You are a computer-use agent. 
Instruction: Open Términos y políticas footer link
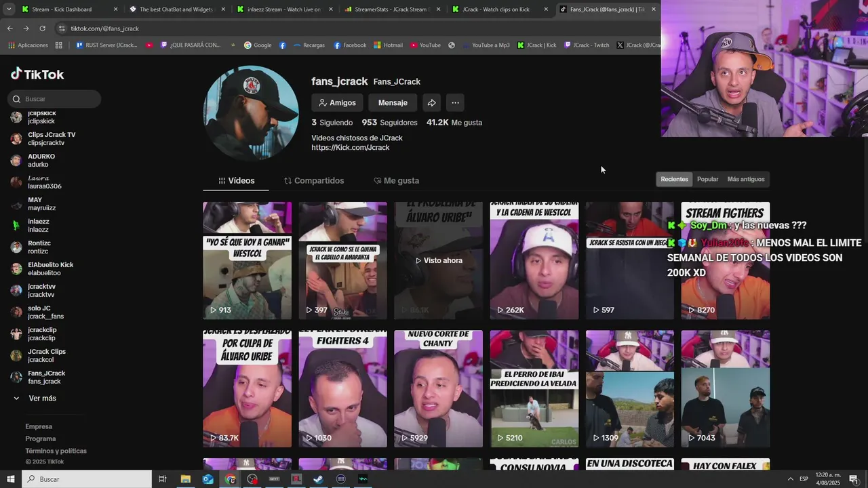pos(56,451)
